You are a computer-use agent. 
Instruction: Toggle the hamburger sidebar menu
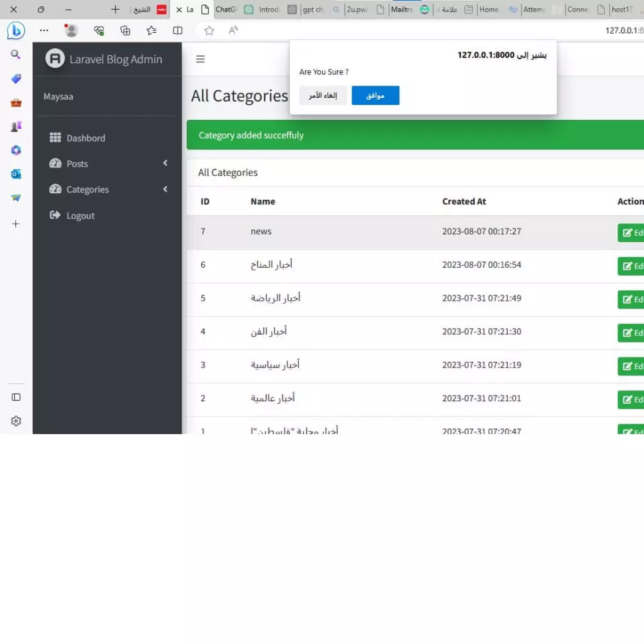pos(200,59)
